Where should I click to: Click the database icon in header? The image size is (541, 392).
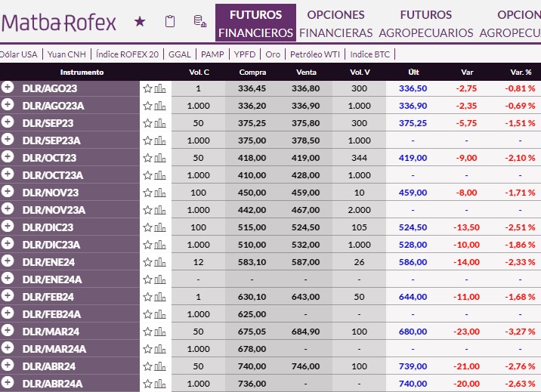[x=199, y=21]
